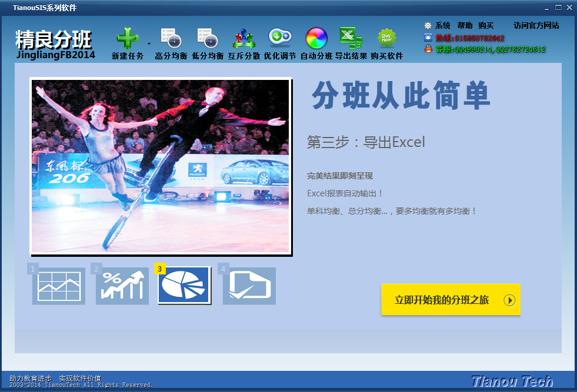Click the 购买软件 Buy Now icon
577x392 pixels.
pos(387,38)
